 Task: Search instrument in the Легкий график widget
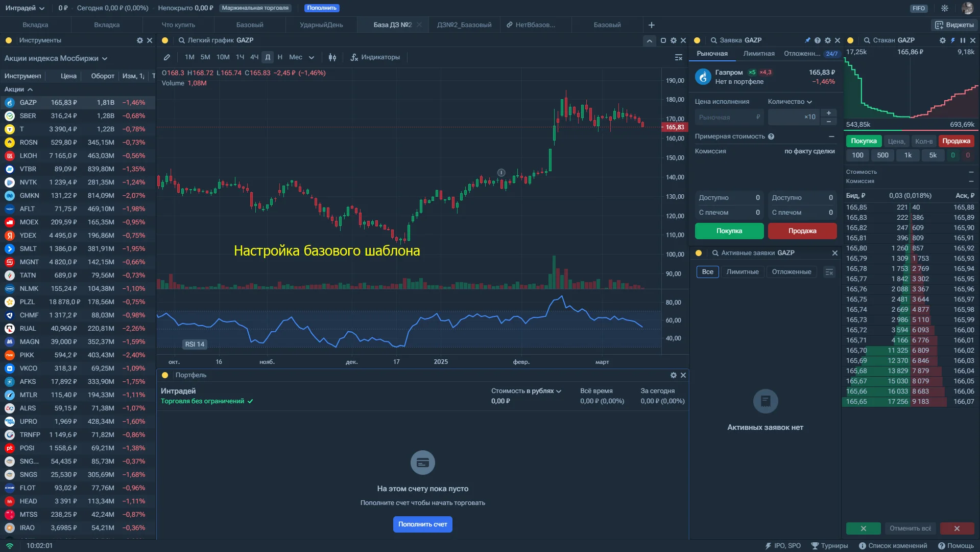click(181, 40)
